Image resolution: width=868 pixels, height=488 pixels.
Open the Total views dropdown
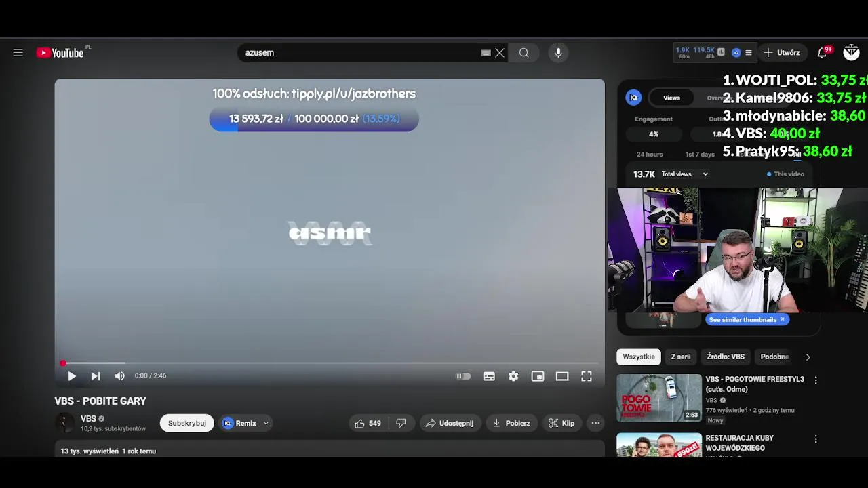click(x=685, y=174)
